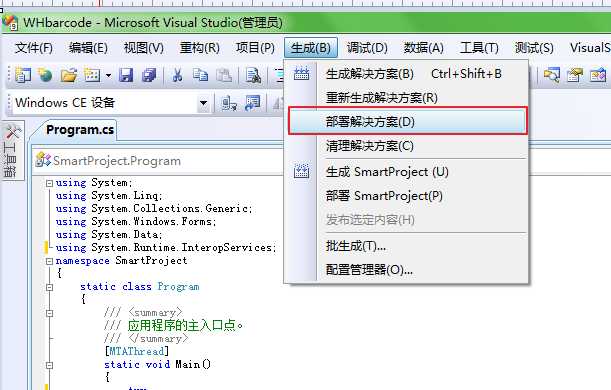This screenshot has height=390, width=611.
Task: Click the Add New Item icon
Action: (x=92, y=75)
